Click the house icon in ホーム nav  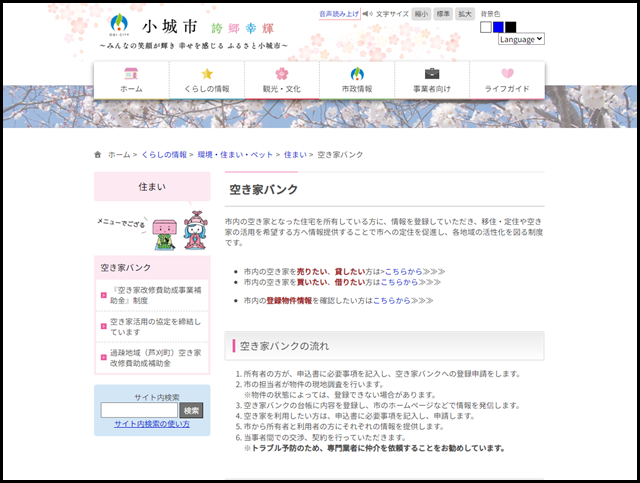(131, 73)
